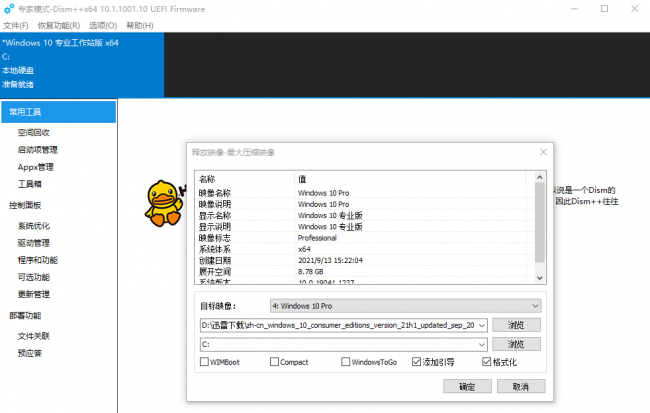Open the 帮助(H) menu
Viewport: 650px width, 413px height.
pos(140,26)
